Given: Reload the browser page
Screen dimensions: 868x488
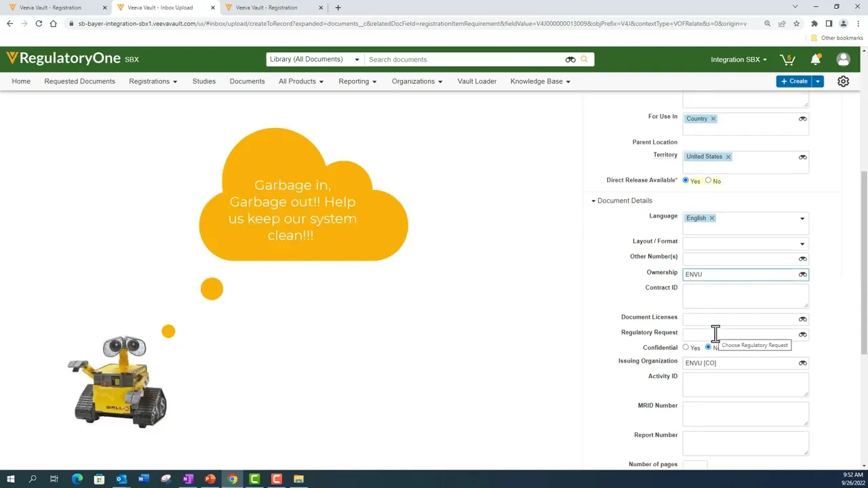Looking at the screenshot, I should point(39,24).
